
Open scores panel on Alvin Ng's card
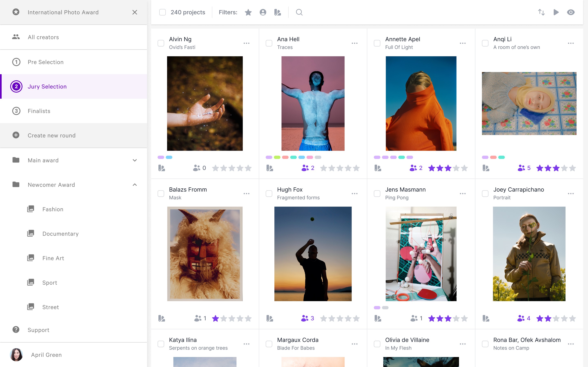click(162, 168)
